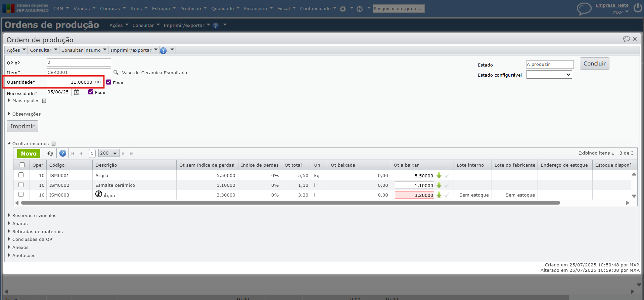Expand Anotações section
Image resolution: width=644 pixels, height=300 pixels.
tap(21, 256)
